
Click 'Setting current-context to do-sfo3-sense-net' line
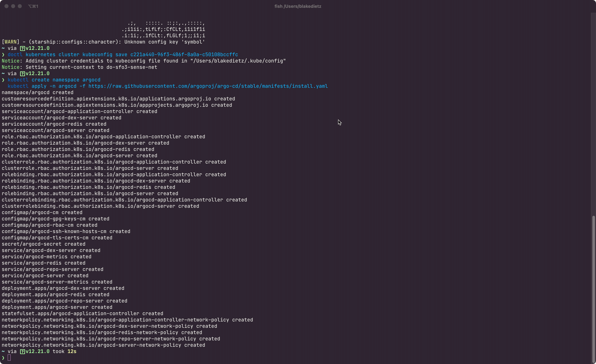(x=91, y=67)
